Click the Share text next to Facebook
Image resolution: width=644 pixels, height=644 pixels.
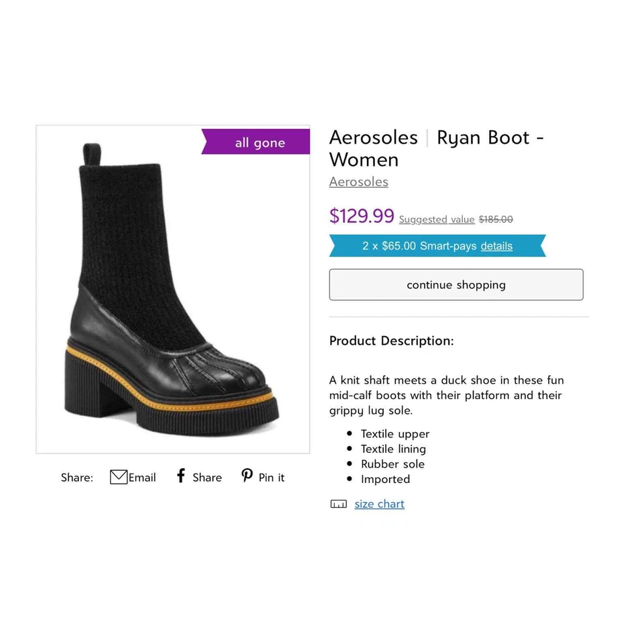[x=207, y=477]
